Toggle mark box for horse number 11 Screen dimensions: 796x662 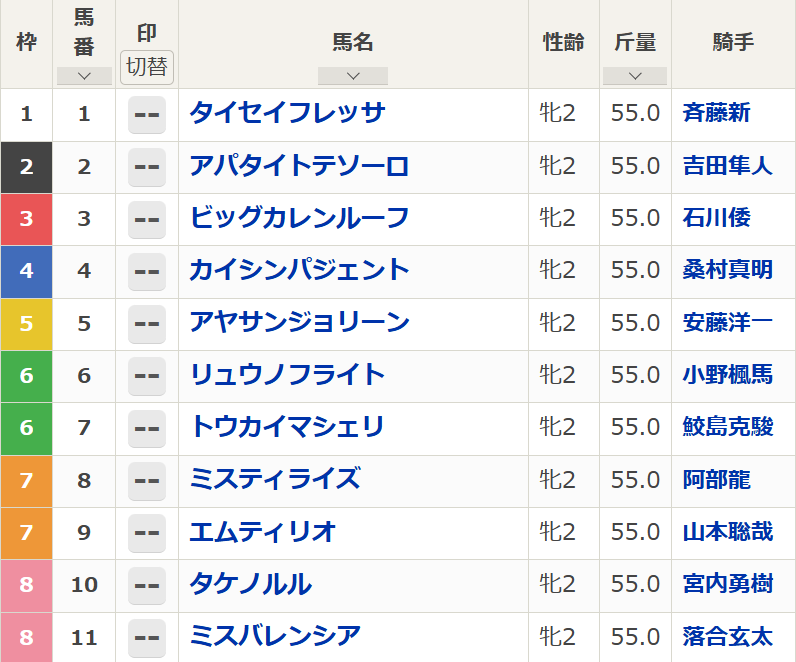(147, 637)
